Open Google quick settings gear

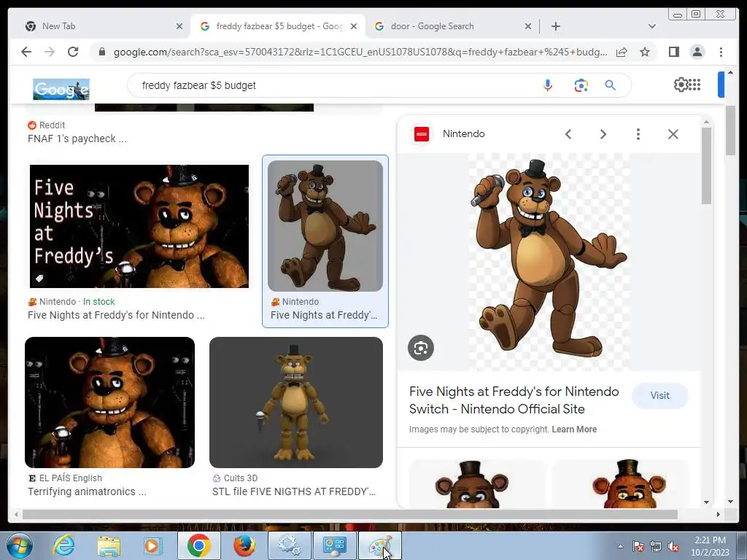pyautogui.click(x=681, y=85)
